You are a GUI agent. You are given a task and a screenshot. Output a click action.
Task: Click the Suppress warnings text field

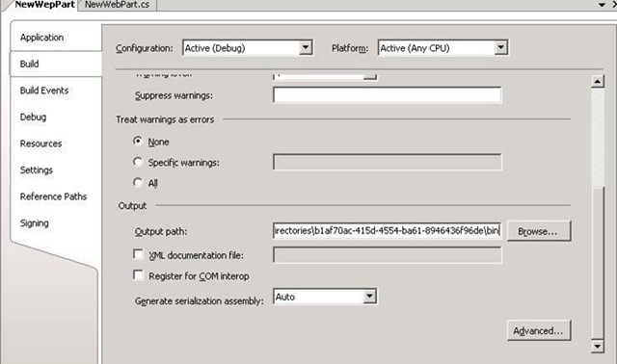point(388,95)
